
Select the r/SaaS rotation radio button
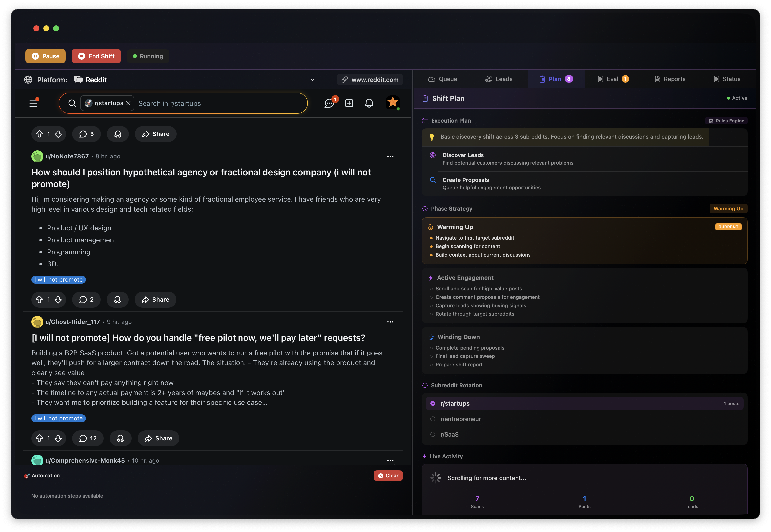click(x=433, y=434)
